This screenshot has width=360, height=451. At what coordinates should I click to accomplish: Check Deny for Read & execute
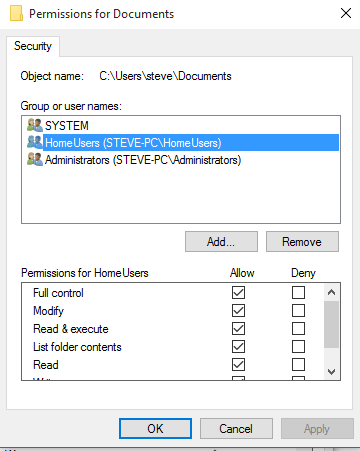click(x=298, y=329)
